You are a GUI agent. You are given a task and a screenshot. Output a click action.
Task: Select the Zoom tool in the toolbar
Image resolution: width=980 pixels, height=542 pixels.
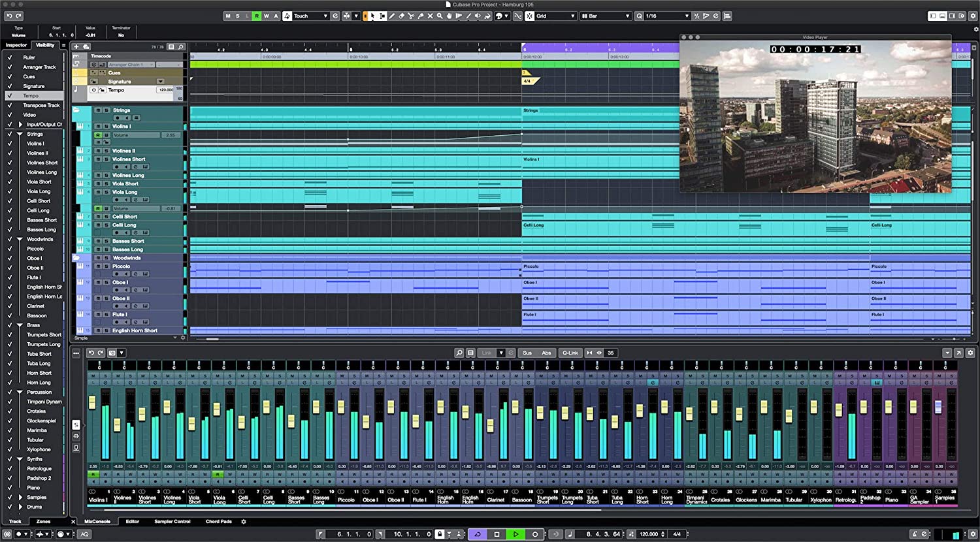coord(440,16)
